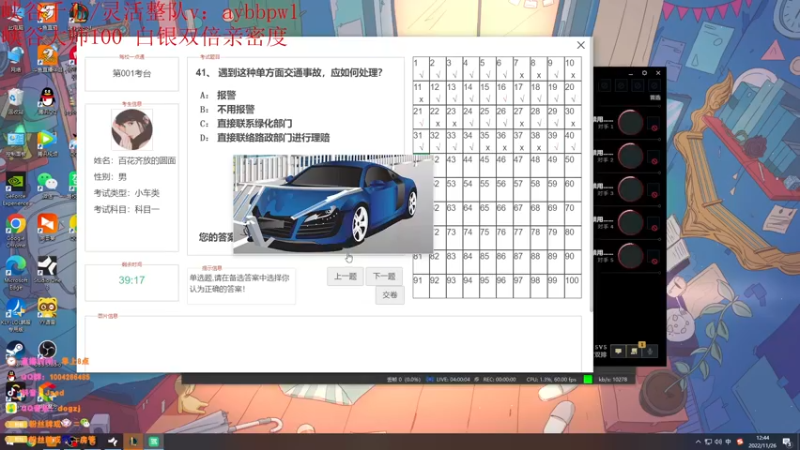The width and height of the screenshot is (800, 450).
Task: Open the Windows notification center icon
Action: [x=787, y=442]
